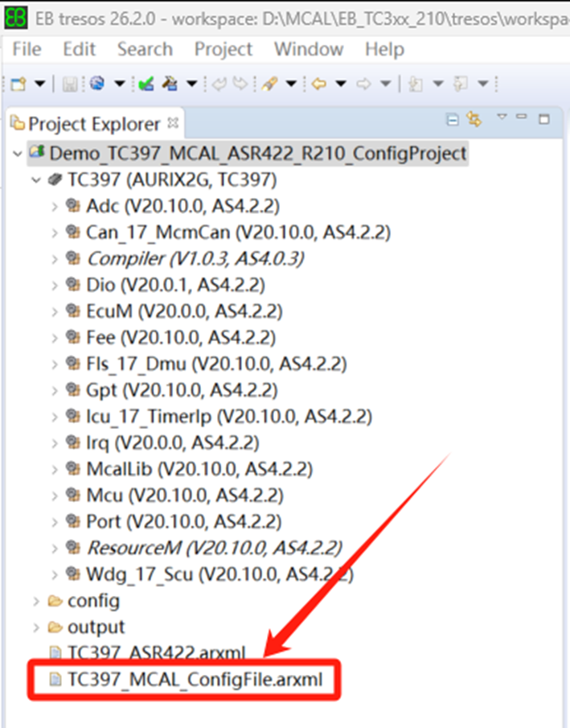570x728 pixels.
Task: Open the Forward history dropdown arrow
Action: click(386, 84)
